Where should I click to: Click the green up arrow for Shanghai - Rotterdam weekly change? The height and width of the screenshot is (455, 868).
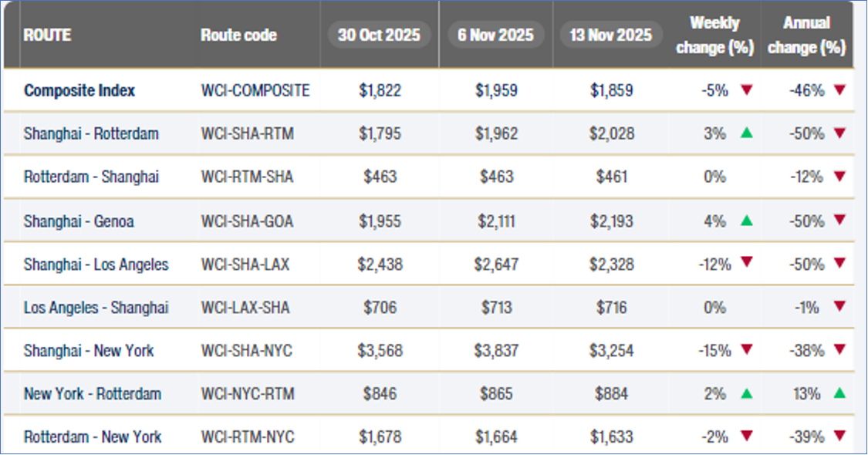[746, 133]
